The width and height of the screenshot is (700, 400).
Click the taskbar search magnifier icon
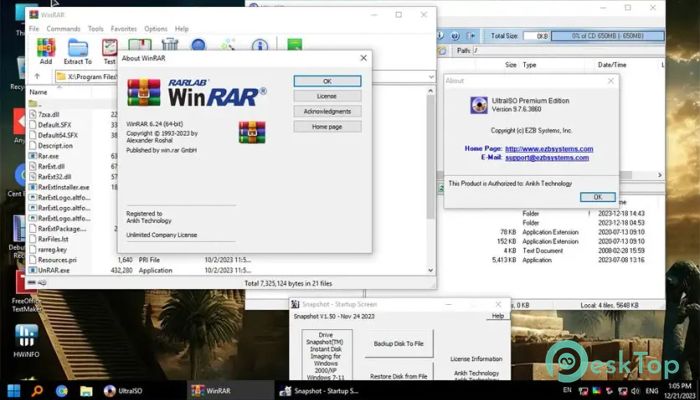(x=38, y=391)
